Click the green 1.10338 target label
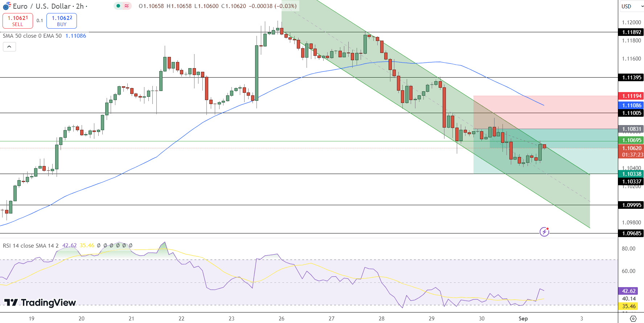 [631, 174]
